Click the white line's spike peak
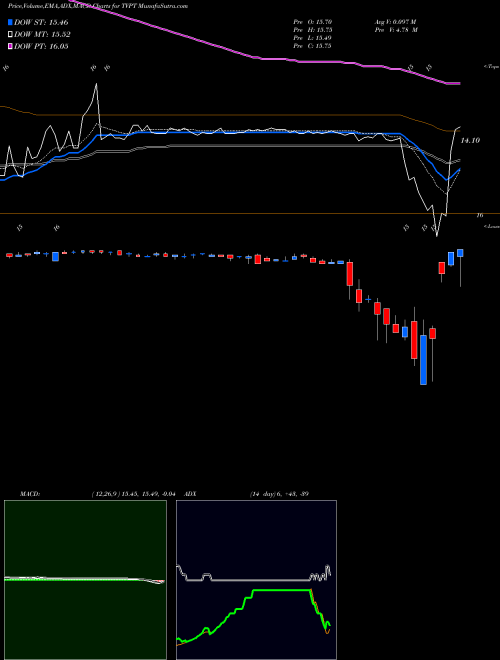The image size is (500, 660). point(96,85)
